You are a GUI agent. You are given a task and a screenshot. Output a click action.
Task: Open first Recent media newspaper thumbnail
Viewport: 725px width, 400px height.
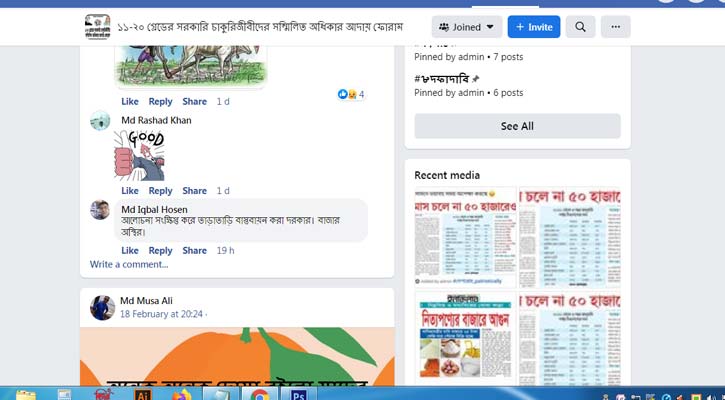465,237
